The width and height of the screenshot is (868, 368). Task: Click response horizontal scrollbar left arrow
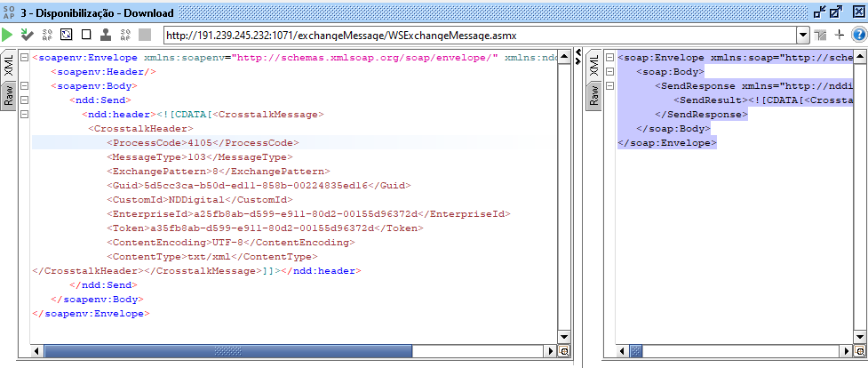coord(622,351)
